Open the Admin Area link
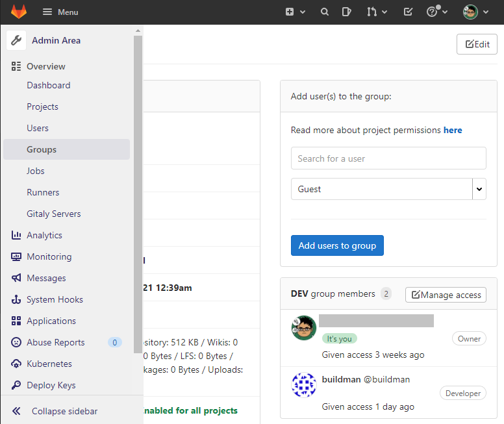Image resolution: width=504 pixels, height=424 pixels. 56,40
